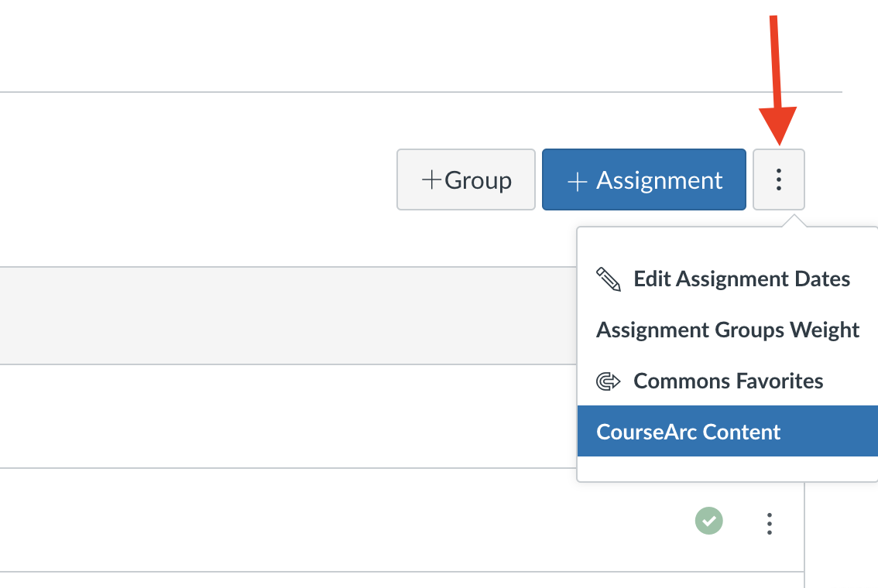This screenshot has height=588, width=878.
Task: Click the vertical dots icon under red arrow
Action: point(779,180)
